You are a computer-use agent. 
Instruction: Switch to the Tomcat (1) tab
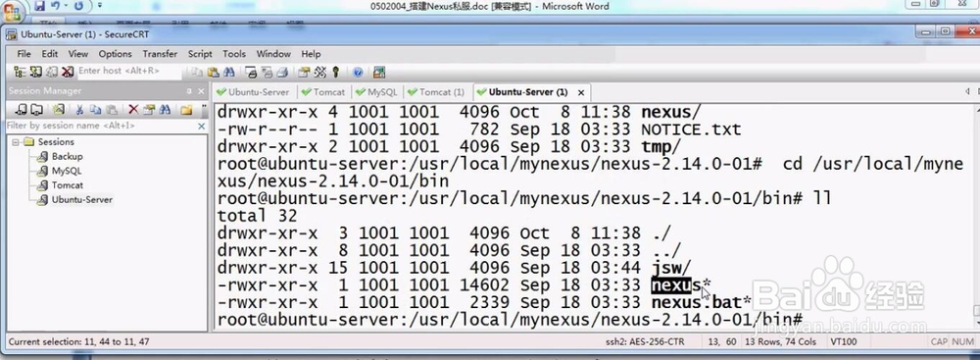(436, 92)
